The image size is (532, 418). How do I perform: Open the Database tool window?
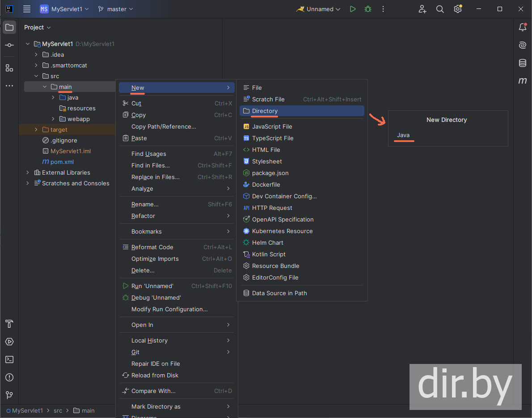[x=522, y=63]
